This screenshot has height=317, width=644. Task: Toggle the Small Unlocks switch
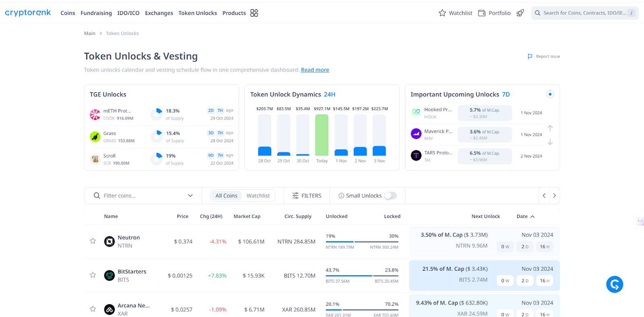[390, 196]
